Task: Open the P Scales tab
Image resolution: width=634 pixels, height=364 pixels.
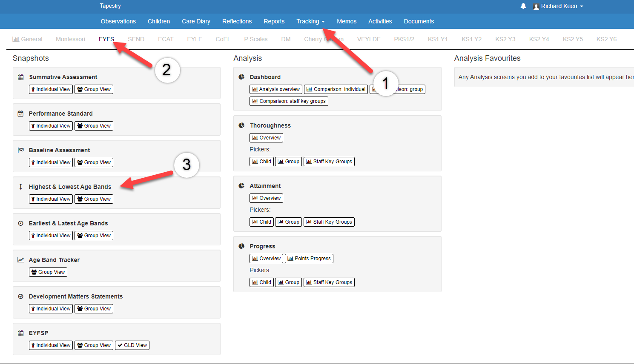Action: [256, 39]
